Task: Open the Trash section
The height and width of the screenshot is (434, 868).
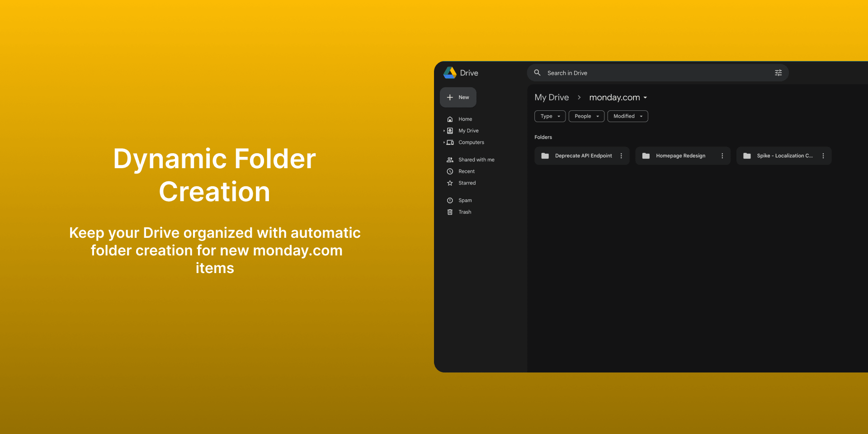Action: click(465, 212)
